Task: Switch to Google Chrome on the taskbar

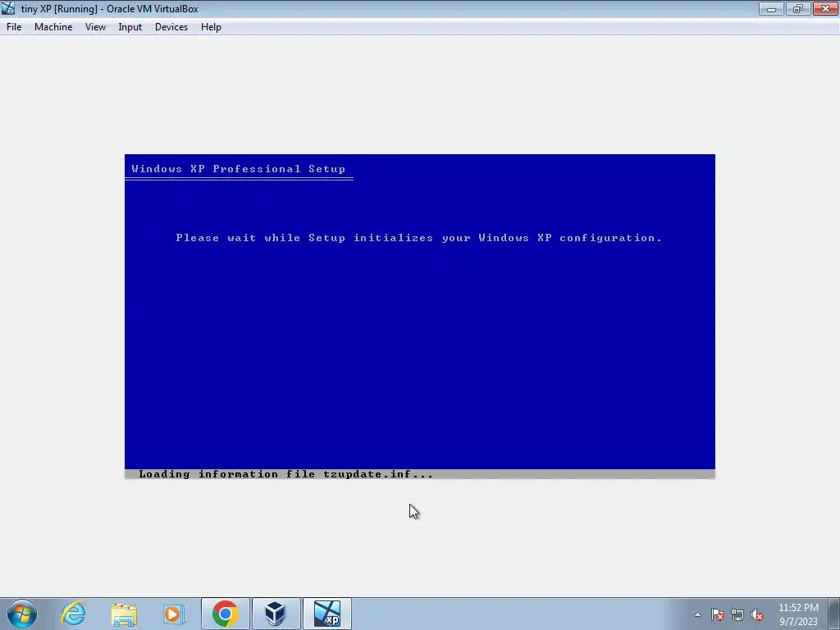Action: pyautogui.click(x=225, y=614)
